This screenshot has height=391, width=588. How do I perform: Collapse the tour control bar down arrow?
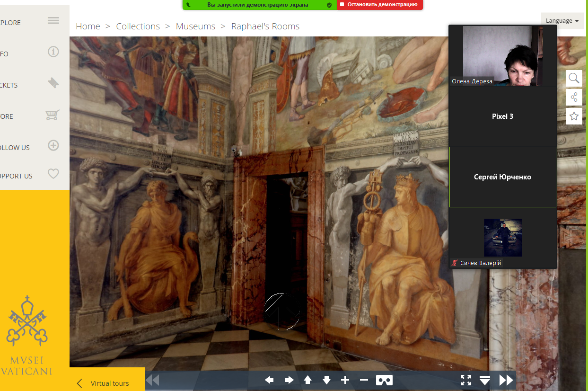point(485,380)
